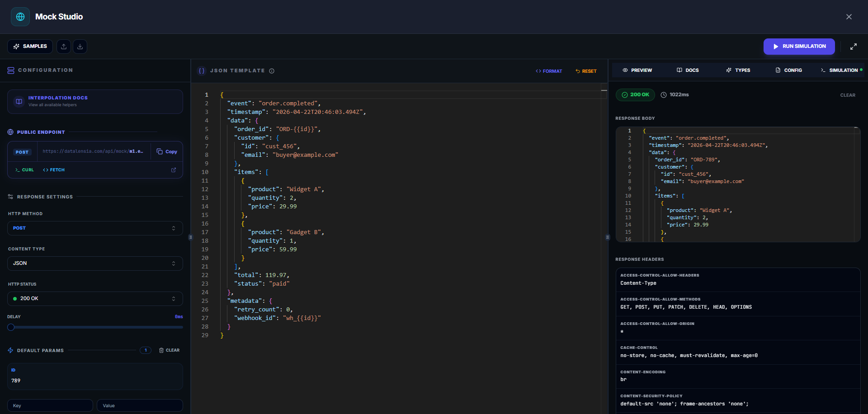The width and height of the screenshot is (868, 414).
Task: Open the Interpolation Docs card
Action: click(x=95, y=101)
